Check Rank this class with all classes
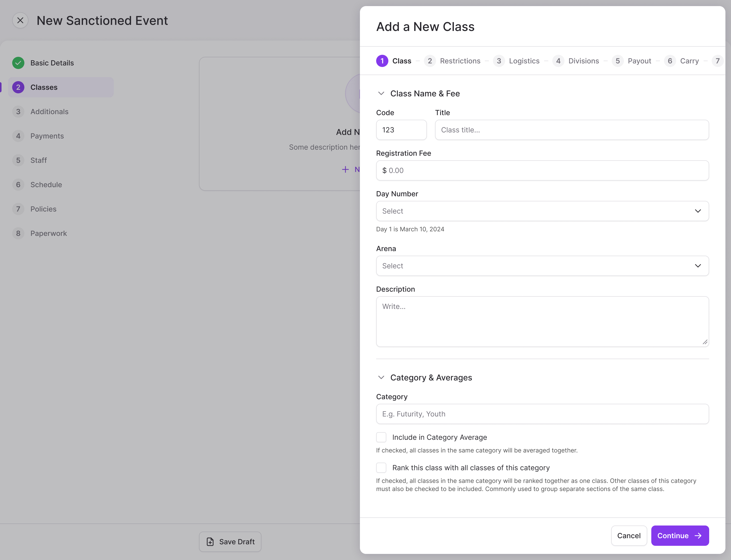 point(381,468)
